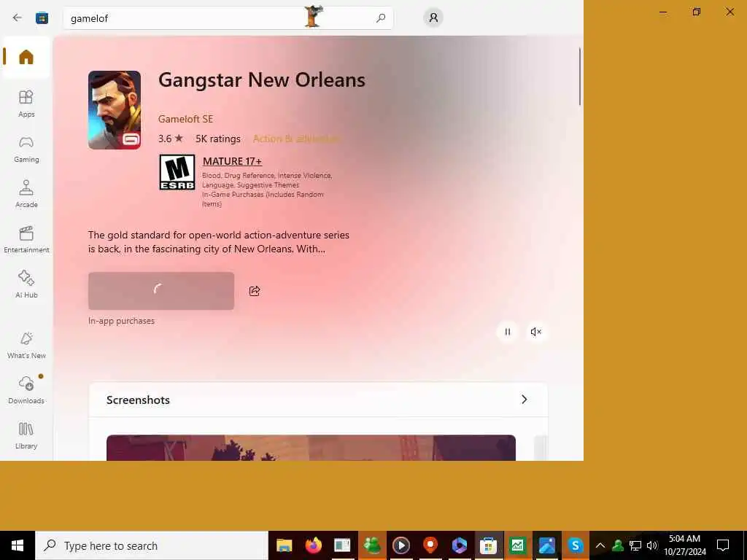
Task: Open the first screenshot thumbnail
Action: tap(311, 448)
